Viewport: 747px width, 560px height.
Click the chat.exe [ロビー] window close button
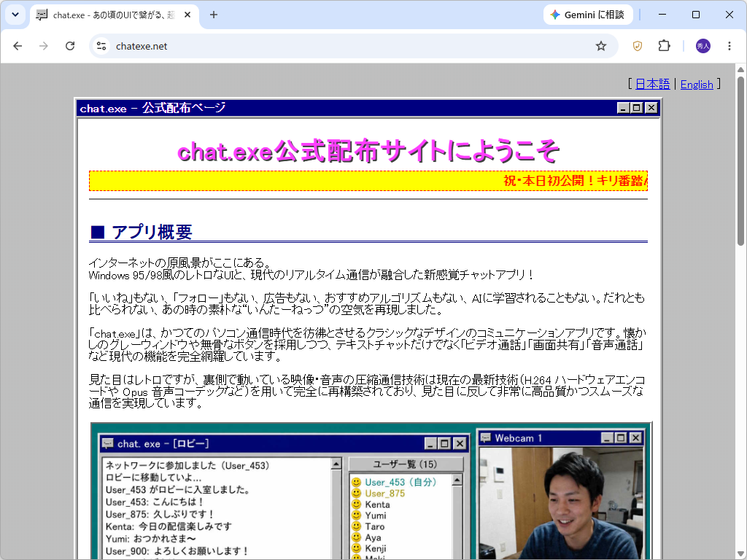[460, 443]
